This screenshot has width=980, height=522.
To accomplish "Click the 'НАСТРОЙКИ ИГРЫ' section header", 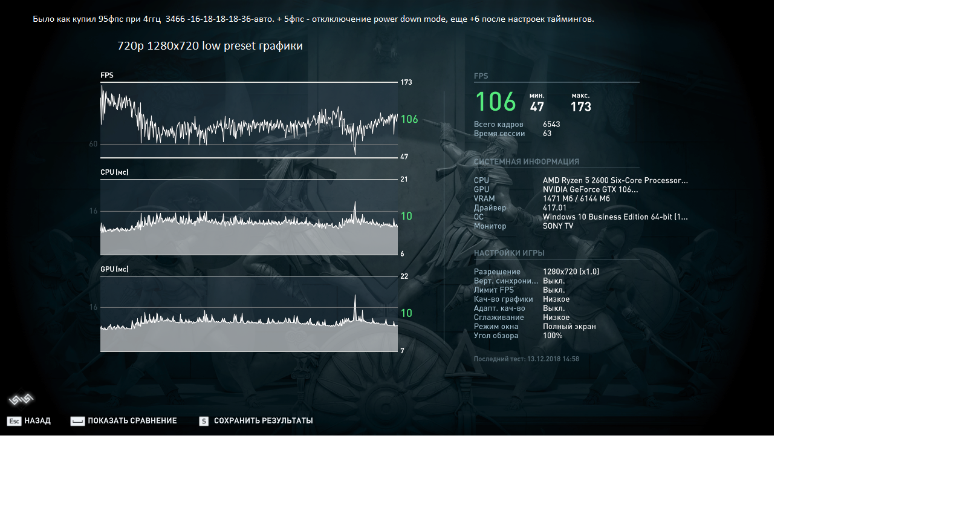I will tap(509, 253).
